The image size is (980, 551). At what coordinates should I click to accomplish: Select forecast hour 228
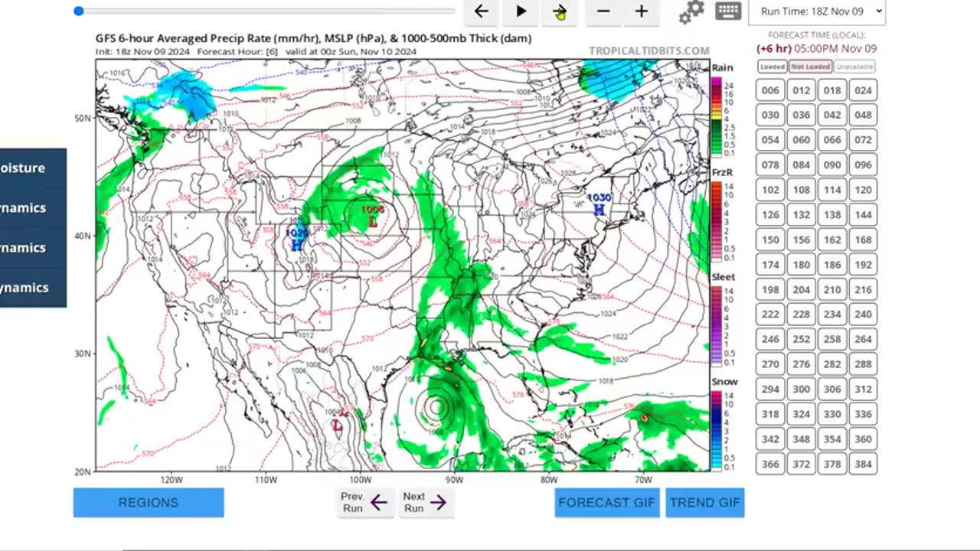[x=802, y=314]
